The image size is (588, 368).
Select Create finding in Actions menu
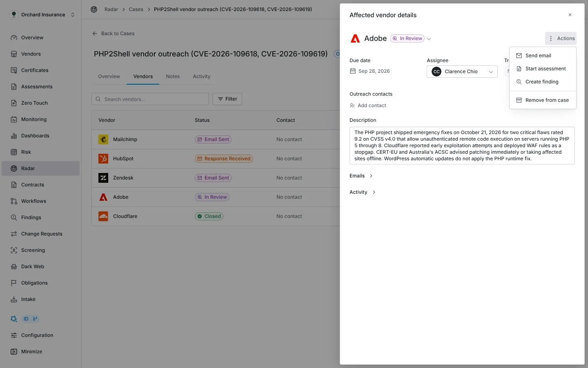pyautogui.click(x=543, y=82)
